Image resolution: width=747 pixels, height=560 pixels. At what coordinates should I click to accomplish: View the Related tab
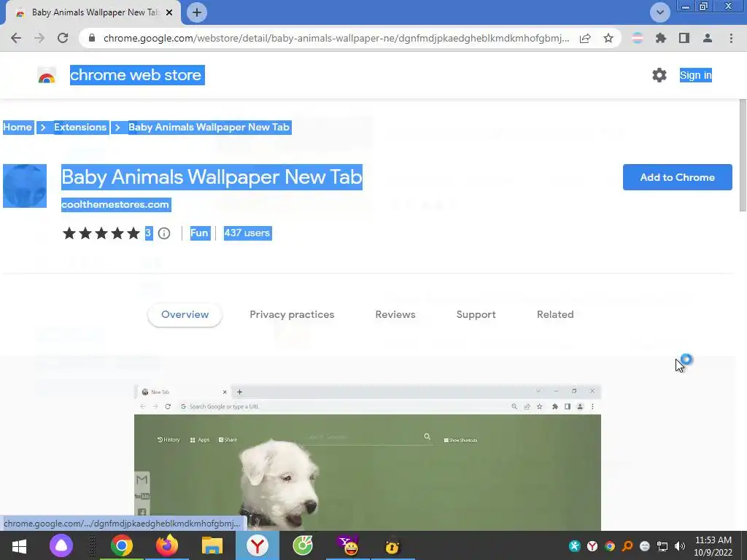click(555, 314)
